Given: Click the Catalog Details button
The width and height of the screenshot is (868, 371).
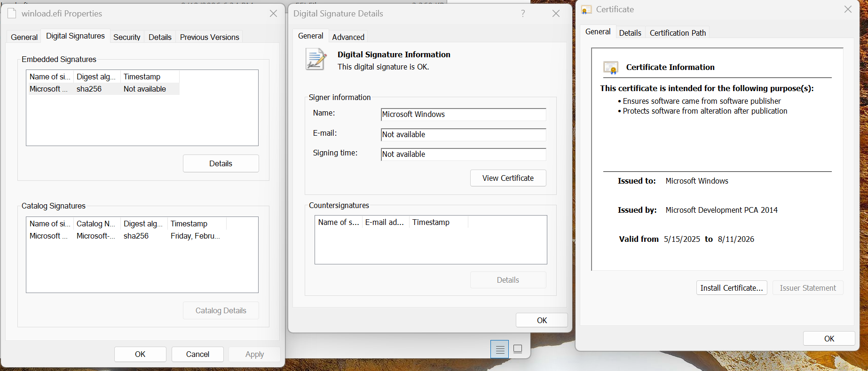Looking at the screenshot, I should coord(221,310).
